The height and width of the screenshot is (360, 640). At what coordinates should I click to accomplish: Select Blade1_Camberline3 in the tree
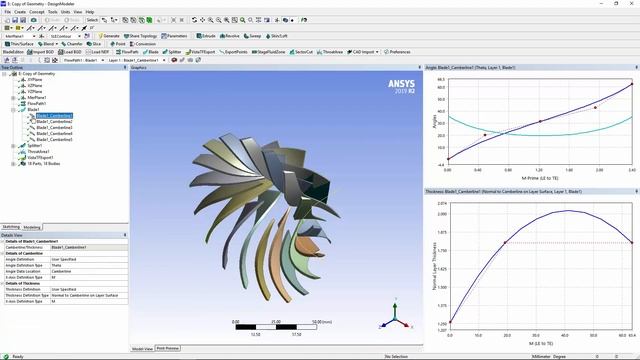click(54, 128)
